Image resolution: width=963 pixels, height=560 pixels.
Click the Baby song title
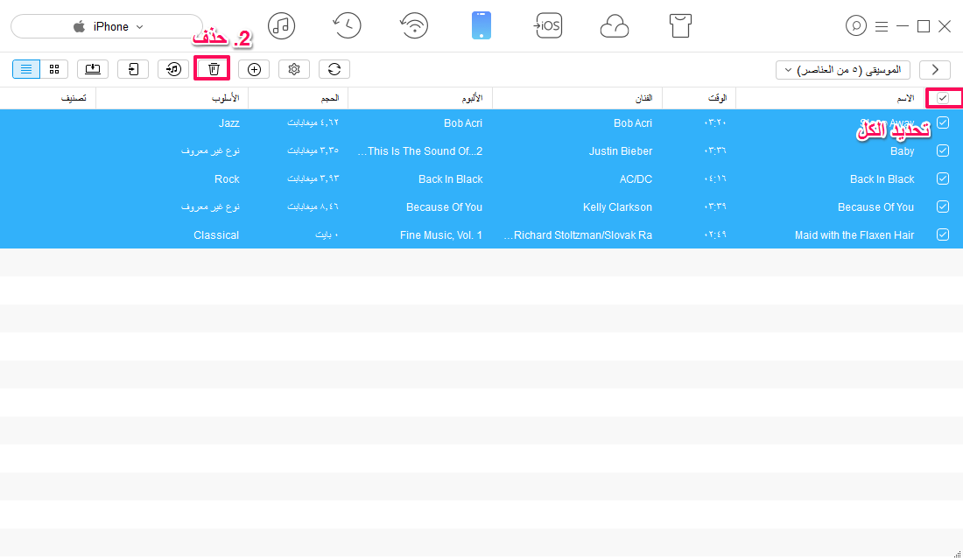coord(903,151)
